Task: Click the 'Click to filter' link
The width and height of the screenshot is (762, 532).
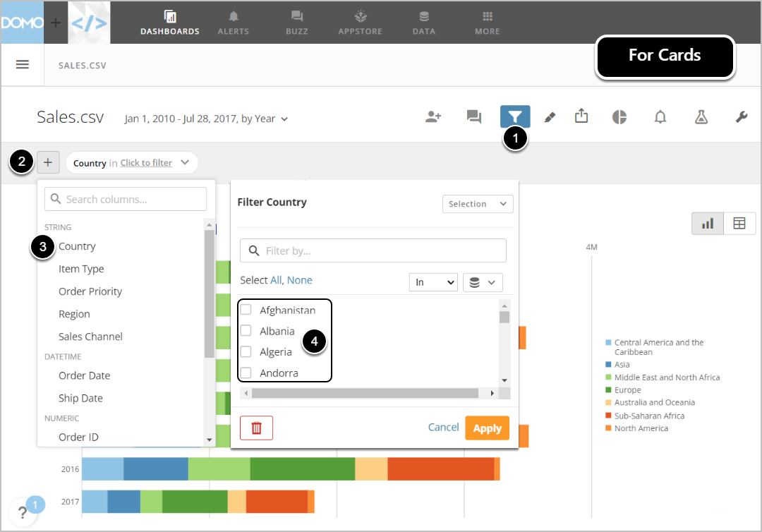Action: [x=146, y=163]
